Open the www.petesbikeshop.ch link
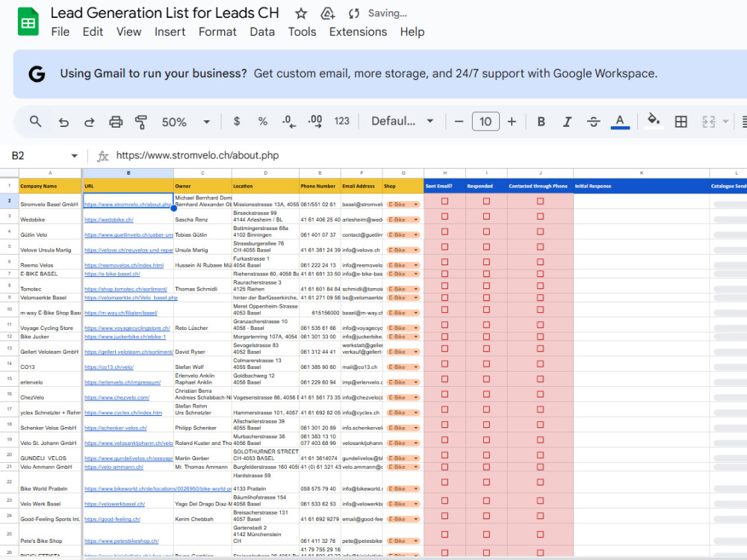The height and width of the screenshot is (560, 747). click(122, 541)
